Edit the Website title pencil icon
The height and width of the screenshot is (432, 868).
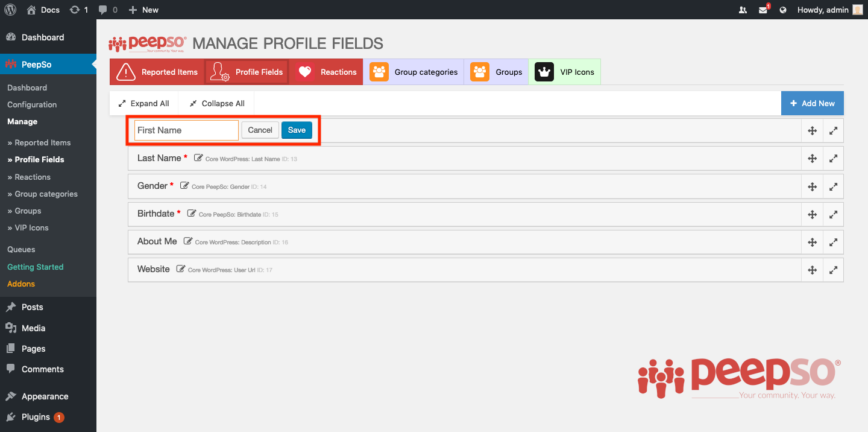[181, 269]
